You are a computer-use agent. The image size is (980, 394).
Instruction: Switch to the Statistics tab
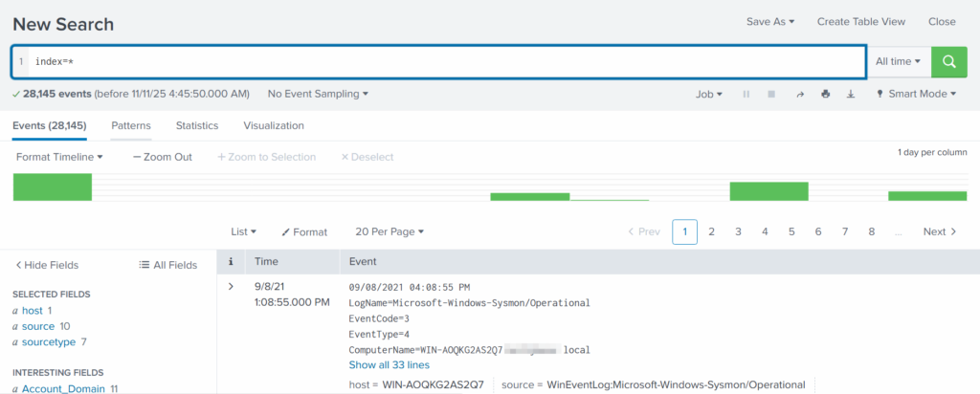197,125
